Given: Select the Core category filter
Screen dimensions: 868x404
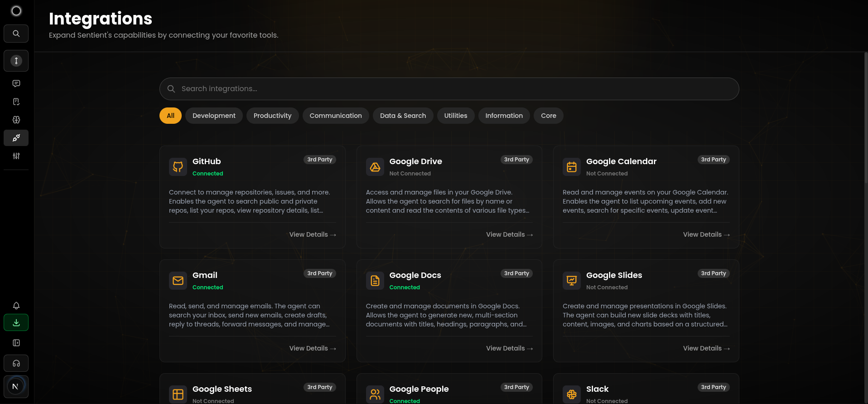Looking at the screenshot, I should 548,116.
